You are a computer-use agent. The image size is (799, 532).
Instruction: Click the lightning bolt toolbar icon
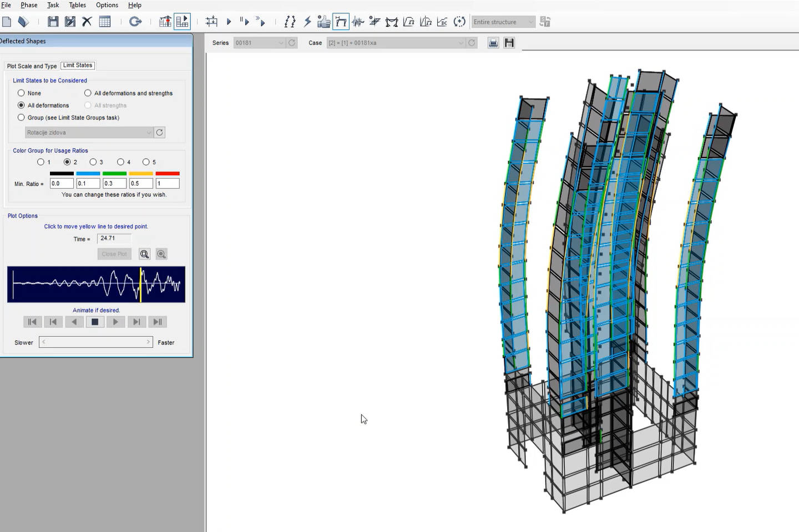pos(307,22)
